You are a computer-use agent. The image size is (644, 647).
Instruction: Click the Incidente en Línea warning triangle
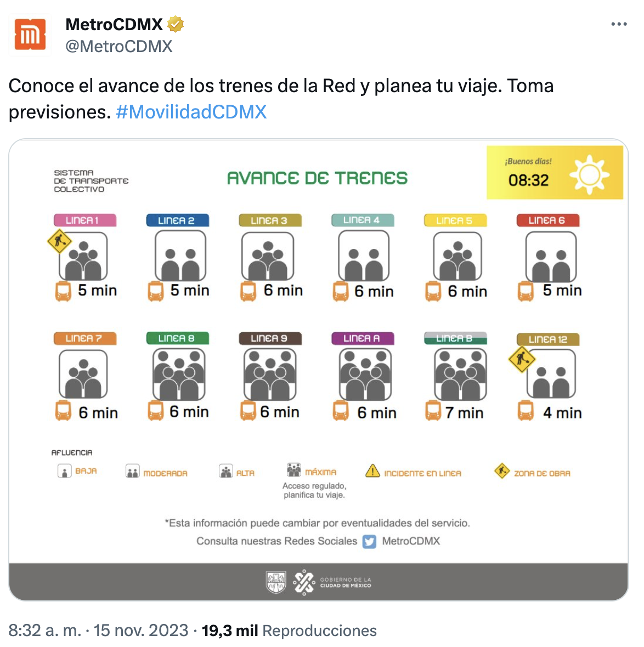372,471
